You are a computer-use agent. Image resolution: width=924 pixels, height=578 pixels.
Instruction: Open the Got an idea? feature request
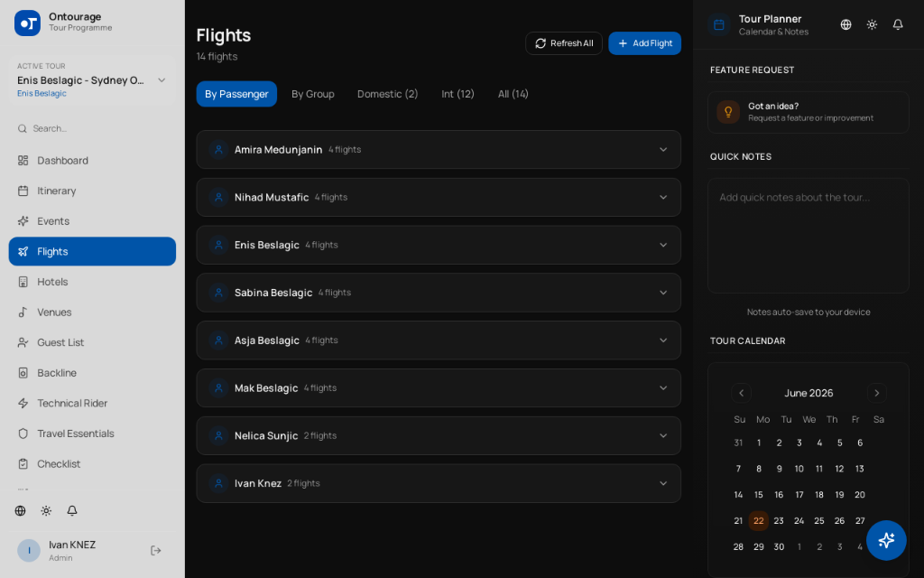click(808, 112)
